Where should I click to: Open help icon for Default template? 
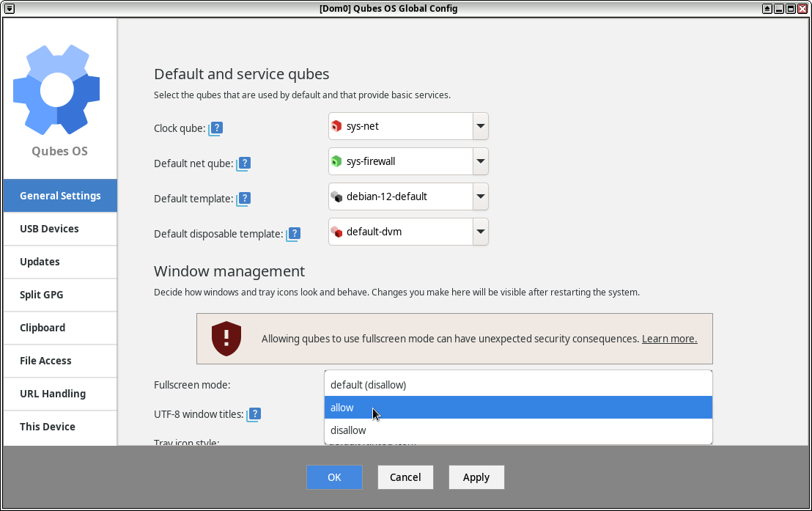point(244,199)
